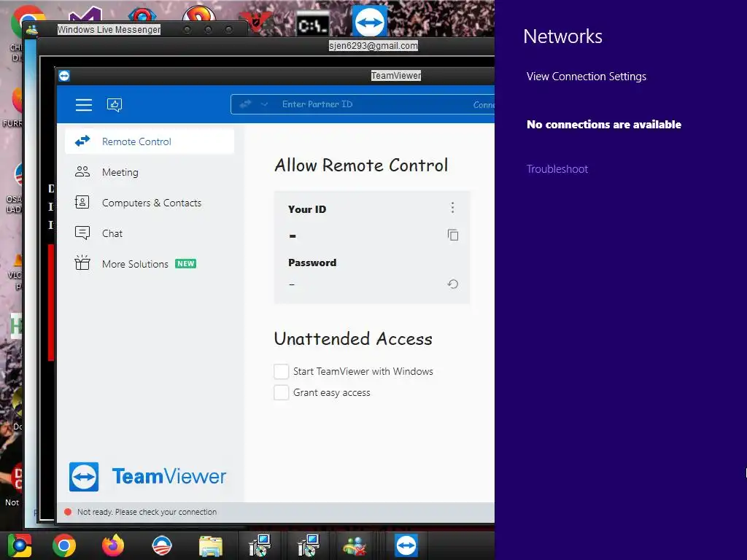
Task: Open TeamViewer desktop shortcut icon
Action: coord(370,21)
